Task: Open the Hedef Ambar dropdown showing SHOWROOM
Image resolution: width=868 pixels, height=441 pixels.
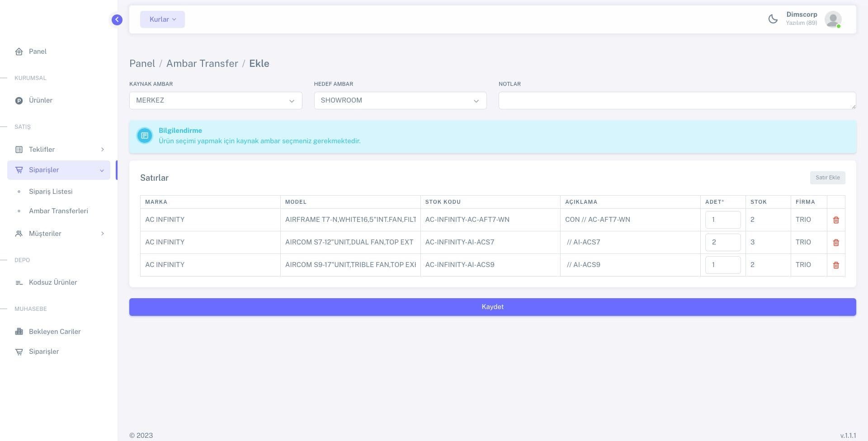Action: click(x=400, y=100)
